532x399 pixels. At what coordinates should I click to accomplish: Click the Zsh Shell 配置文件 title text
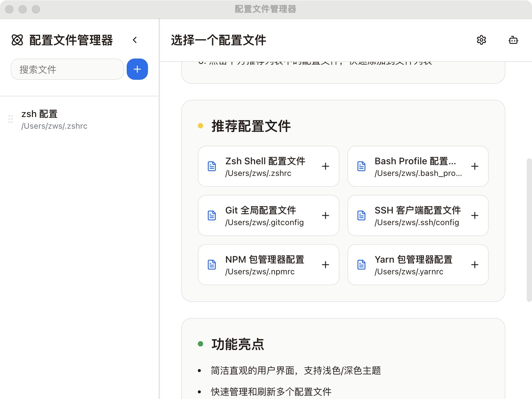tap(265, 161)
